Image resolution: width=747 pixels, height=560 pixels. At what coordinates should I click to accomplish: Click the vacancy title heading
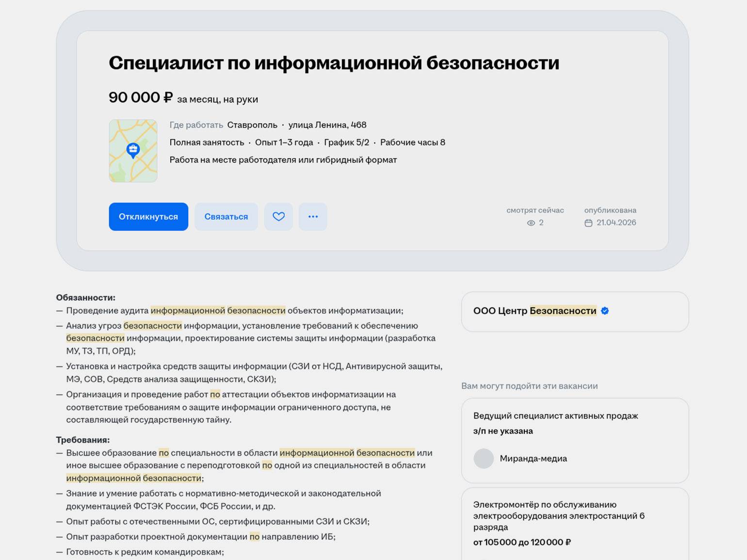(x=334, y=63)
